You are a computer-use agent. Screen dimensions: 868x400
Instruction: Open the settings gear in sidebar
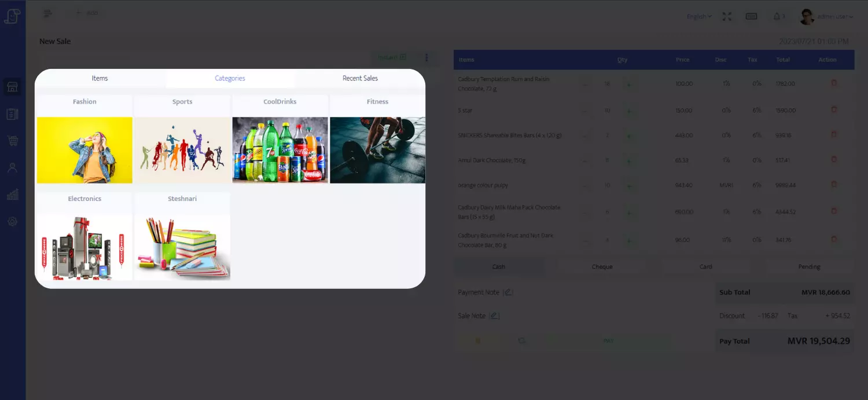point(12,222)
